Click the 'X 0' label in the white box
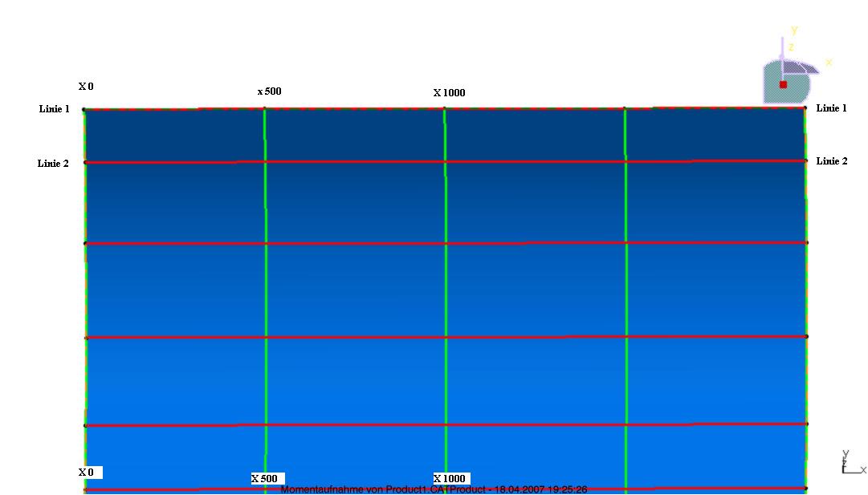 pyautogui.click(x=90, y=472)
